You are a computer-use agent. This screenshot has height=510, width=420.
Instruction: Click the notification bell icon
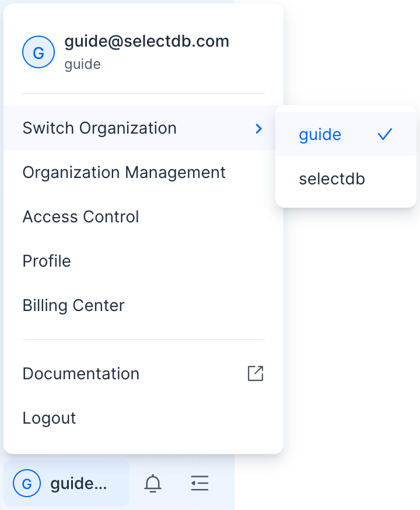(153, 483)
